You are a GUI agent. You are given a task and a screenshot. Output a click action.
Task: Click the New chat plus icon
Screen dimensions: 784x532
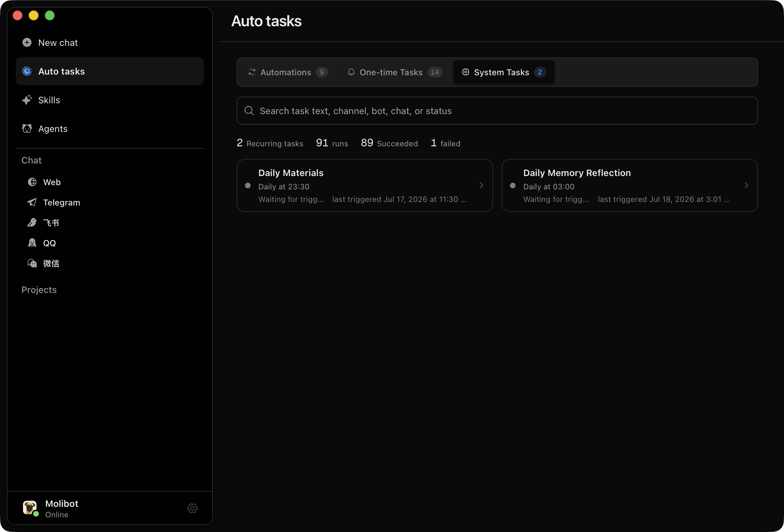27,43
